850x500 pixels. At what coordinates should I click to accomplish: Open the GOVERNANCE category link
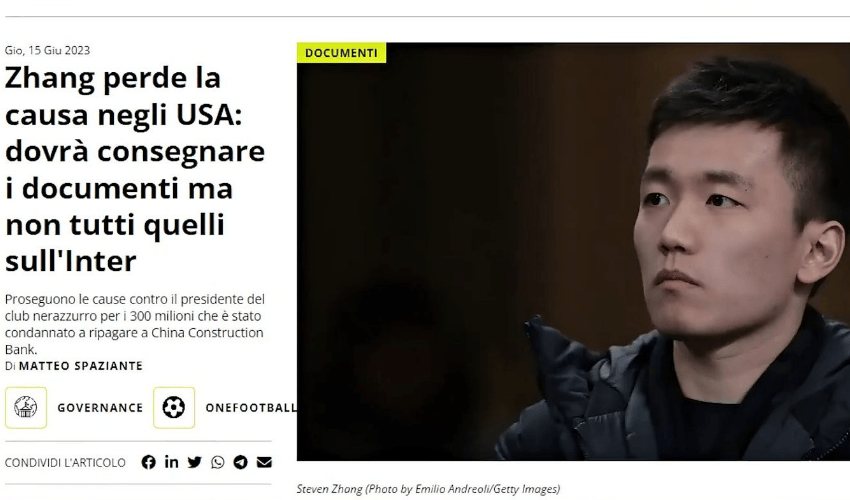point(100,408)
